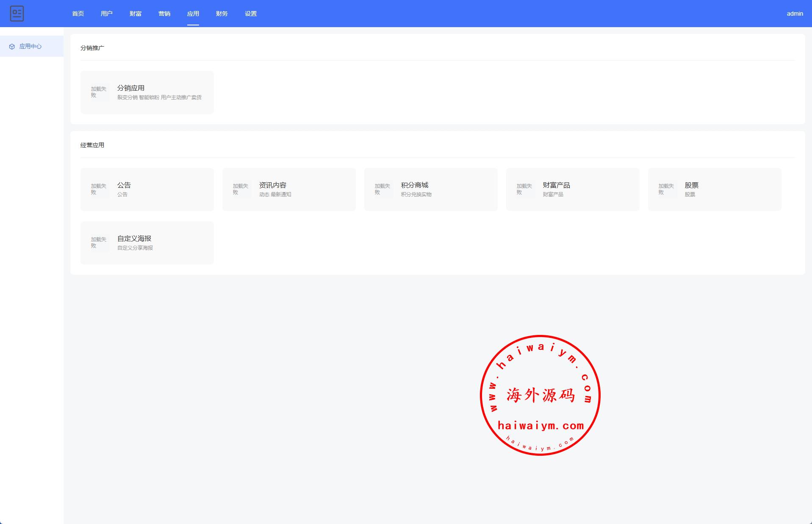
Task: Click the cube icon beside 应用中心
Action: click(12, 47)
